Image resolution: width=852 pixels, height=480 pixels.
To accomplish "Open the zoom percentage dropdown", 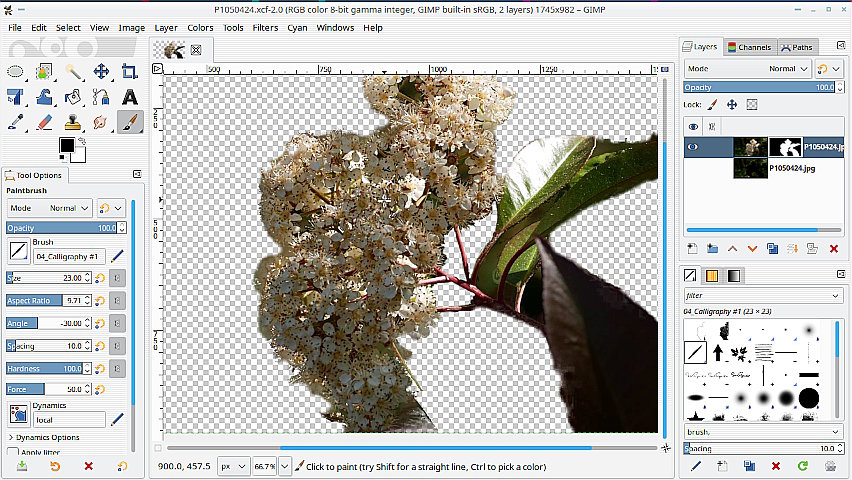I will tap(286, 467).
